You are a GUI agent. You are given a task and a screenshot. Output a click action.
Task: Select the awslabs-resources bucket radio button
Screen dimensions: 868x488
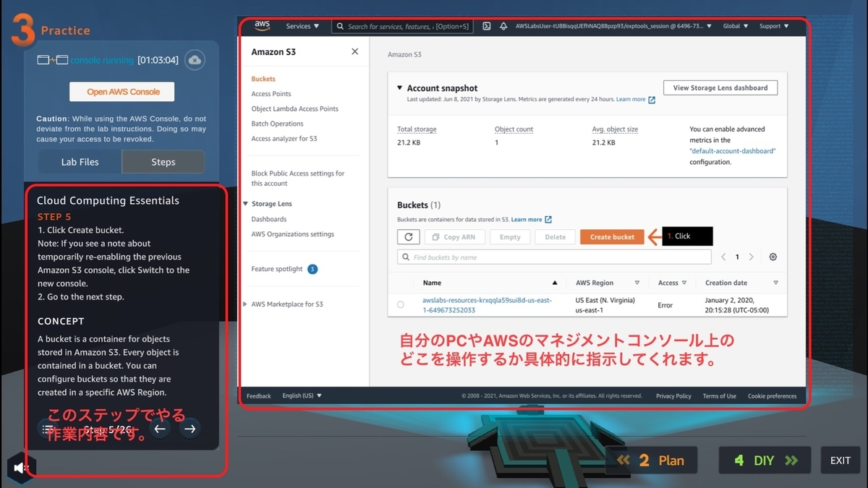(401, 304)
